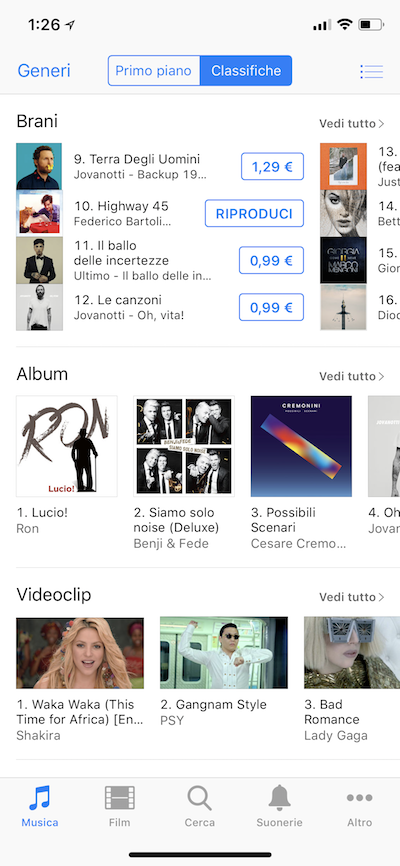400x866 pixels.
Task: Open the Altro more icon
Action: 359,798
